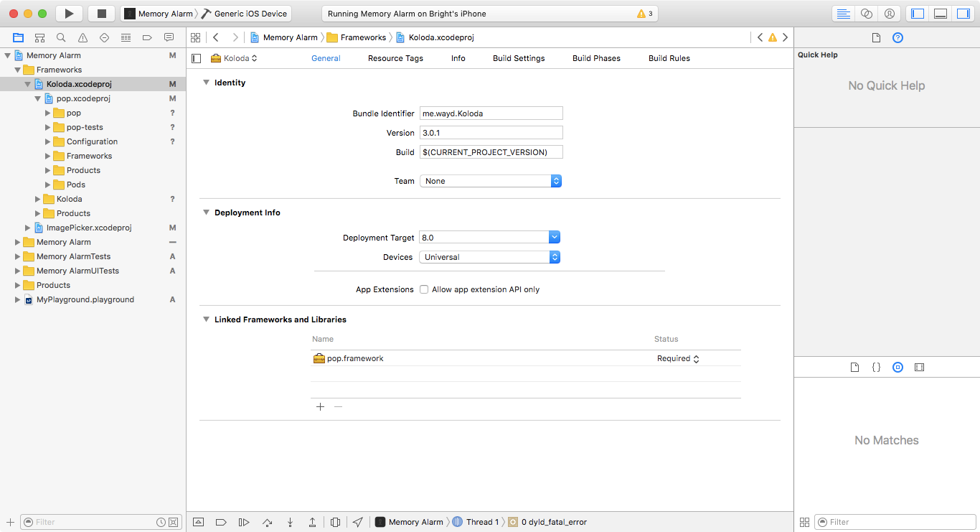The height and width of the screenshot is (532, 980).
Task: Open the File Template library
Action: (854, 367)
